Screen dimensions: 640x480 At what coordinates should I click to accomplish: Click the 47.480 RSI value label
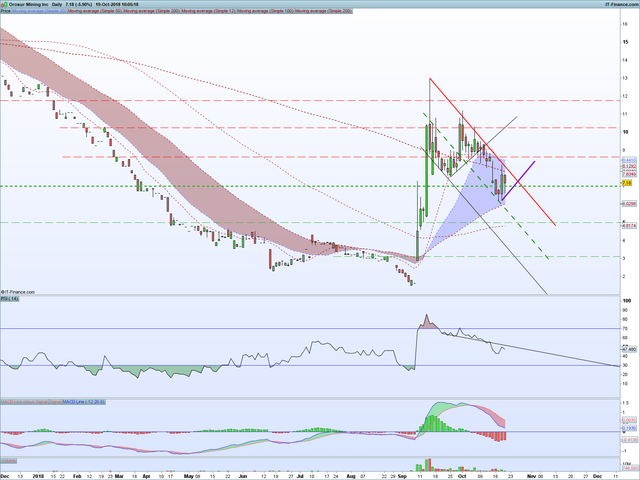click(x=629, y=349)
